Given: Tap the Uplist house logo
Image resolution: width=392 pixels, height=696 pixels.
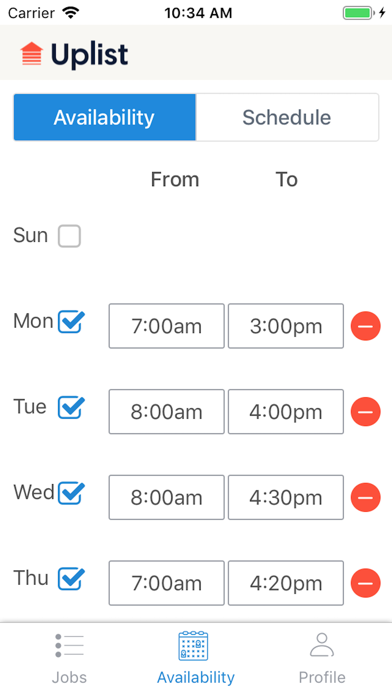Looking at the screenshot, I should click(32, 54).
